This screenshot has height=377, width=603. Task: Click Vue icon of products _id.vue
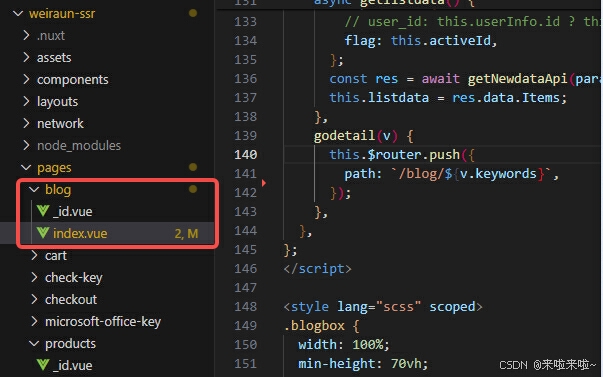(x=43, y=365)
